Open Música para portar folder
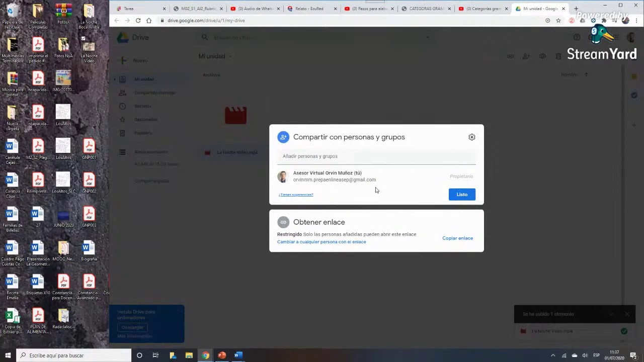The height and width of the screenshot is (362, 644). 13,84
